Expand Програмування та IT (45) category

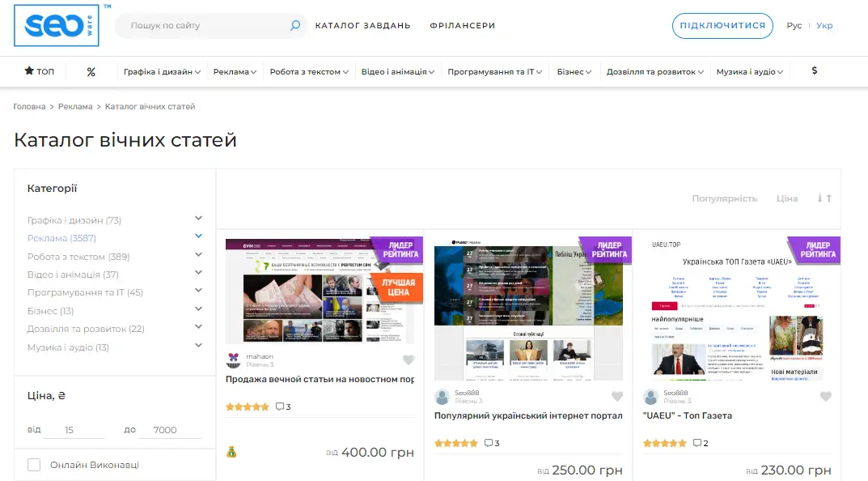[x=198, y=291]
